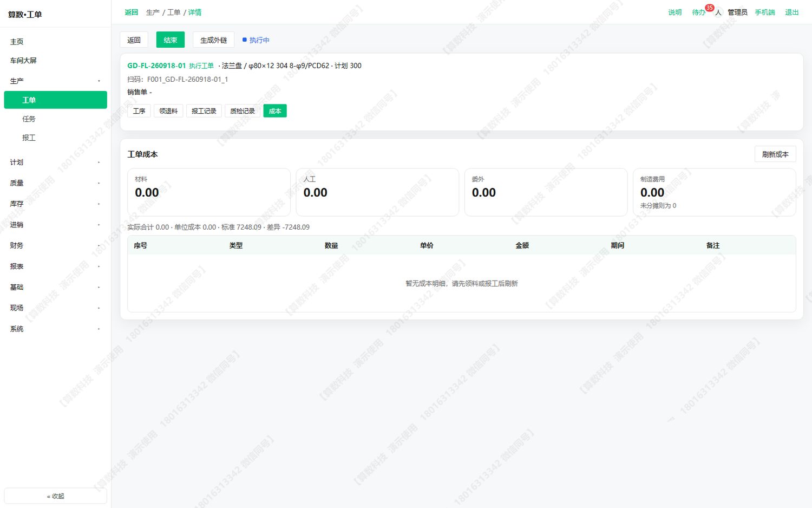
Task: Click the 刷新成本 button
Action: (x=775, y=154)
